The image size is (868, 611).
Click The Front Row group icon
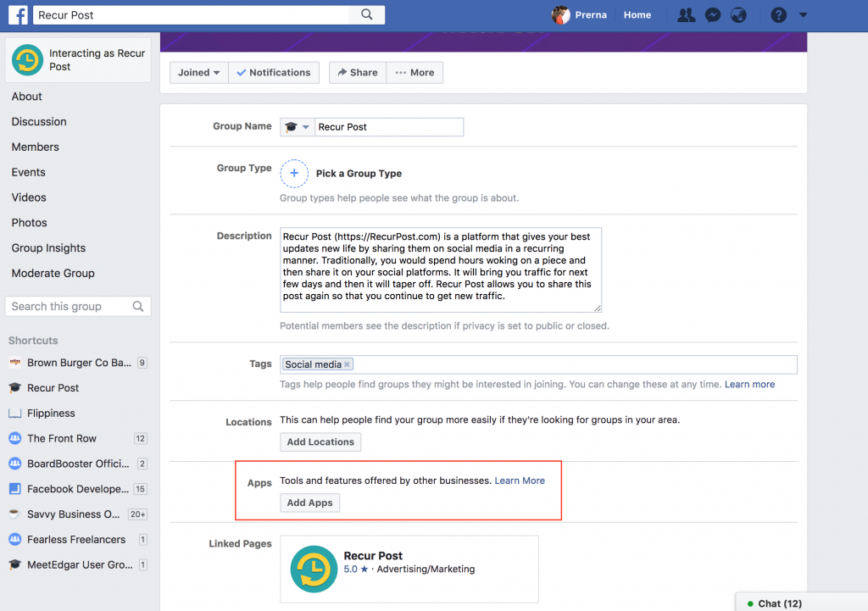(15, 438)
